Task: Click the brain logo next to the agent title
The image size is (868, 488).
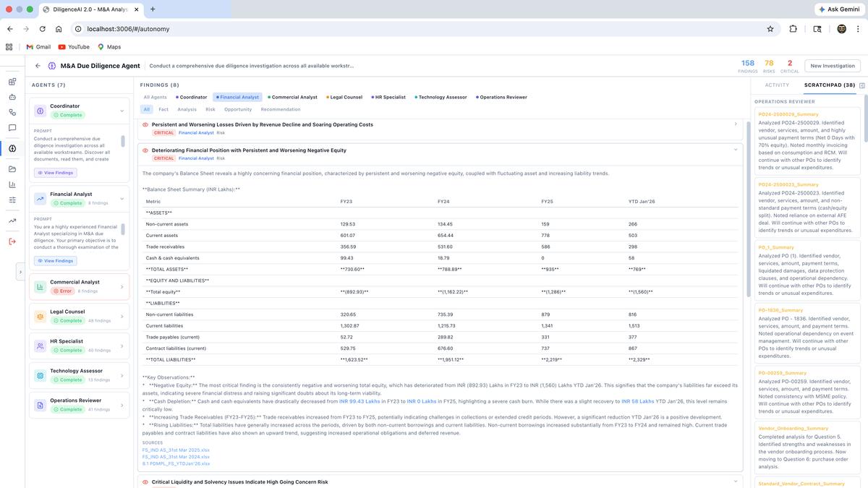Action: pos(52,66)
